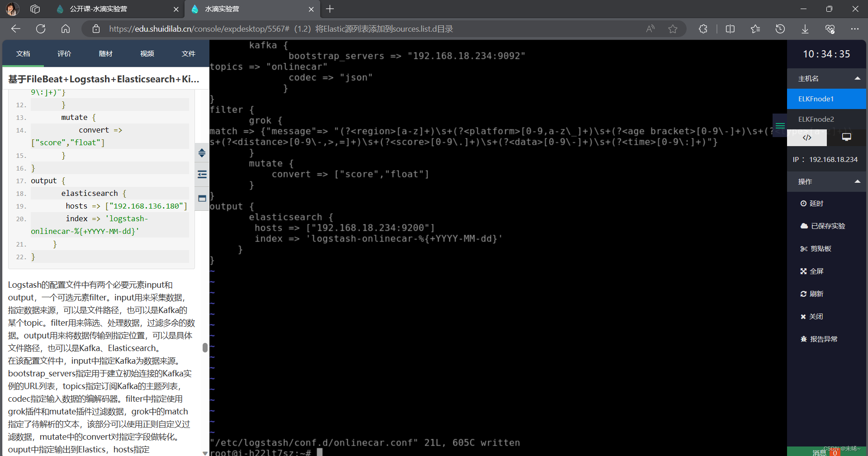Click the browser address bar URL
The height and width of the screenshot is (456, 868).
tap(280, 29)
